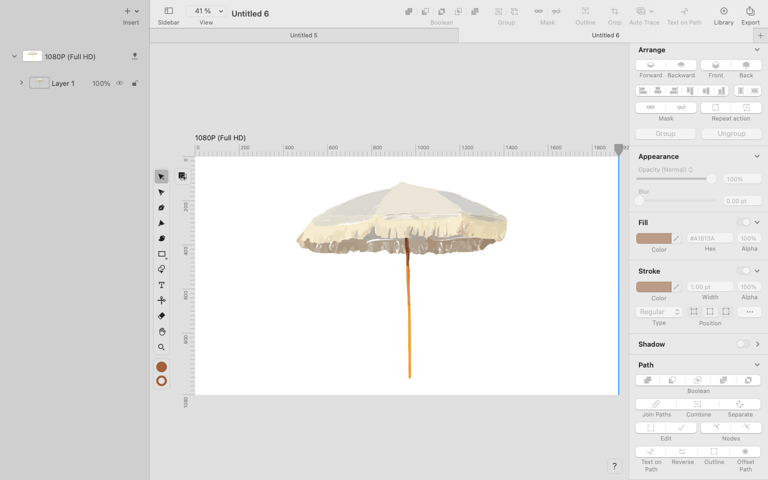Enable the Fill toggle switch
The width and height of the screenshot is (768, 480).
click(743, 222)
